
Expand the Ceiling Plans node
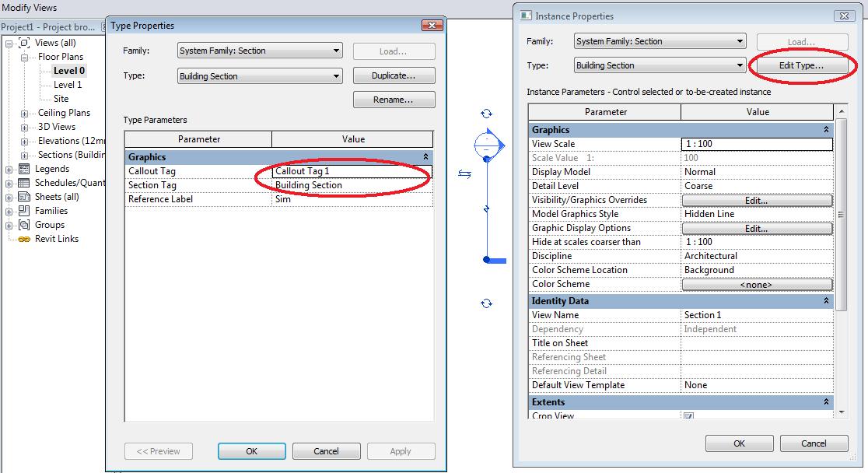(x=24, y=114)
